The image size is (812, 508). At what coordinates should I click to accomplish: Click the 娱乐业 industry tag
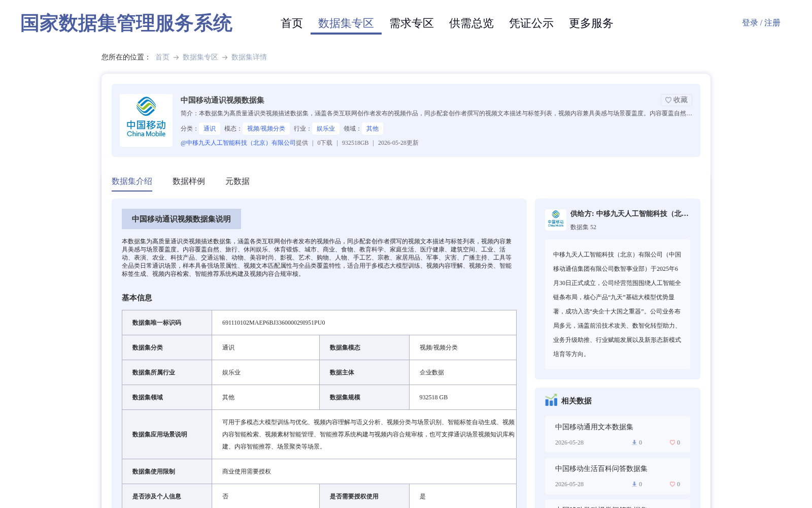tap(326, 129)
